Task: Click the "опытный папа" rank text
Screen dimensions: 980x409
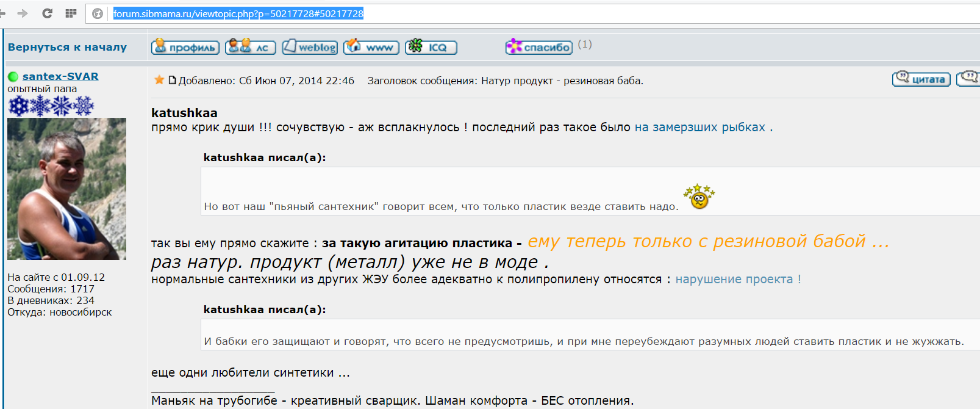Action: click(42, 89)
